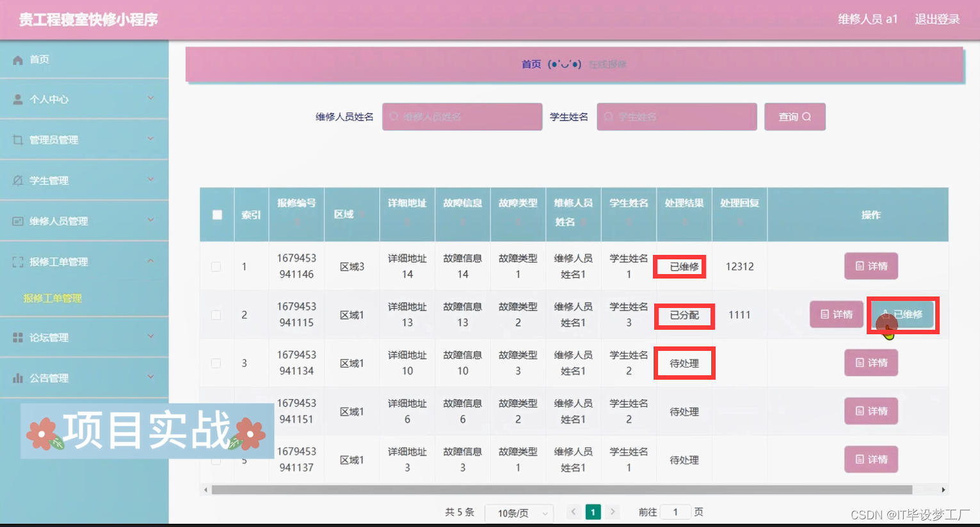The height and width of the screenshot is (527, 980).
Task: Go to next page arrow in pagination
Action: point(613,512)
